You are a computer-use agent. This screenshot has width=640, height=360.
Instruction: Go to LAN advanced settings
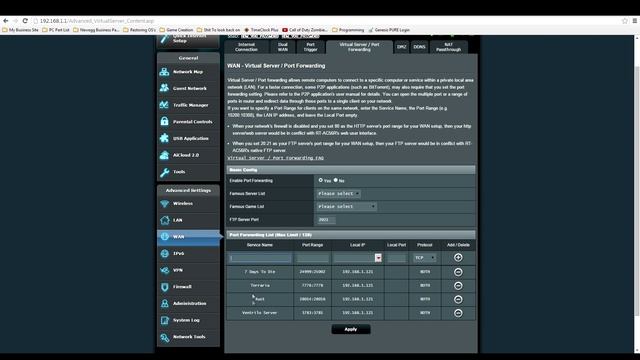coord(188,220)
